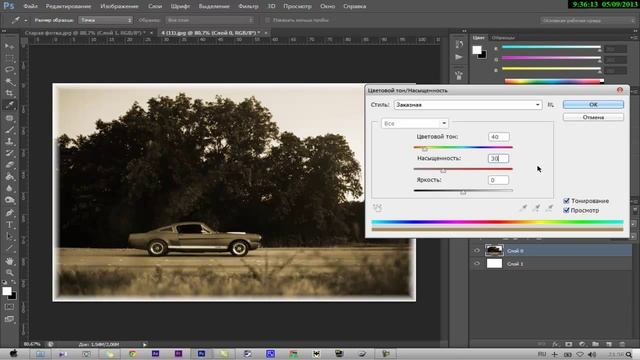The height and width of the screenshot is (360, 640).
Task: Select the Healing Brush tool
Action: click(x=9, y=118)
